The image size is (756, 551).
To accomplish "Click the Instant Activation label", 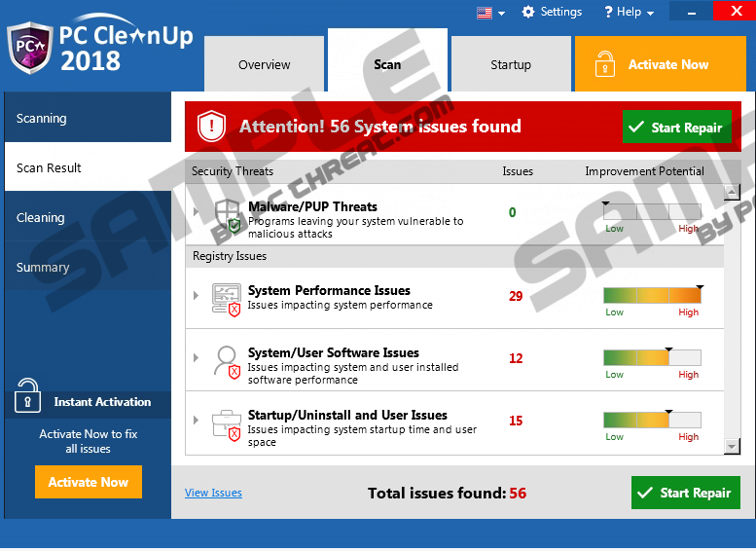I will coord(102,401).
